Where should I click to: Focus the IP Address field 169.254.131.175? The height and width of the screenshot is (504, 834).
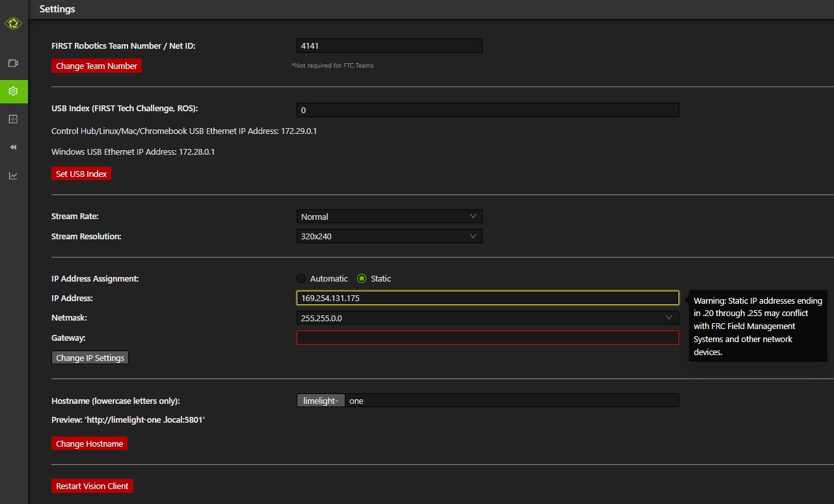coord(488,298)
